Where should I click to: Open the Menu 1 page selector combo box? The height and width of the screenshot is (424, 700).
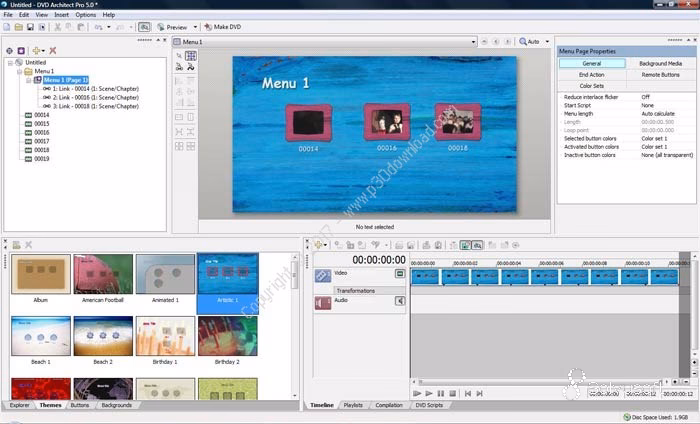(325, 42)
